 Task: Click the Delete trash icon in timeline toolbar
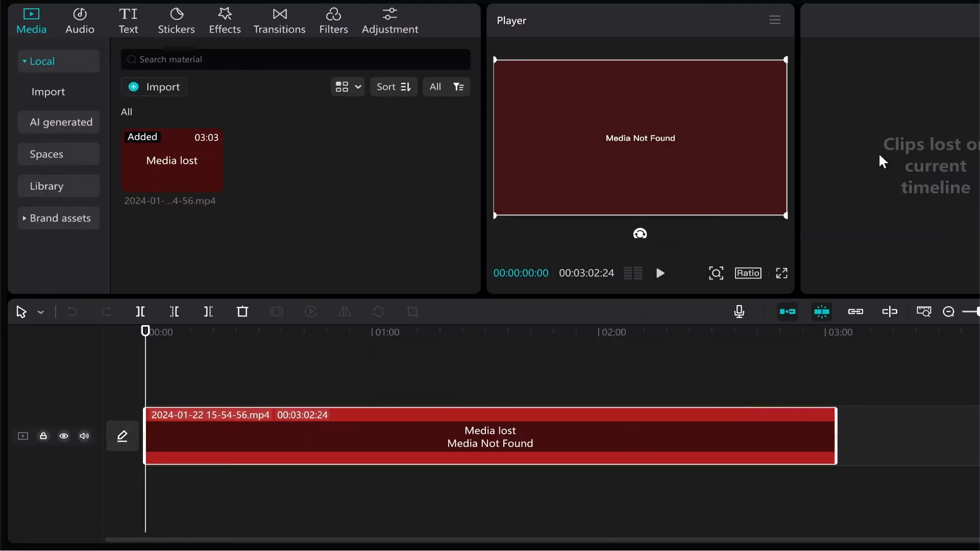242,312
